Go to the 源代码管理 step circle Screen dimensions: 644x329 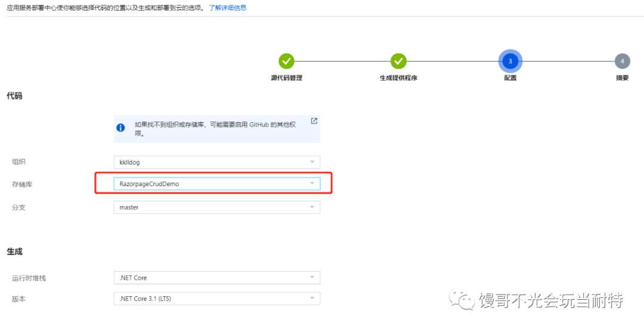pyautogui.click(x=287, y=61)
